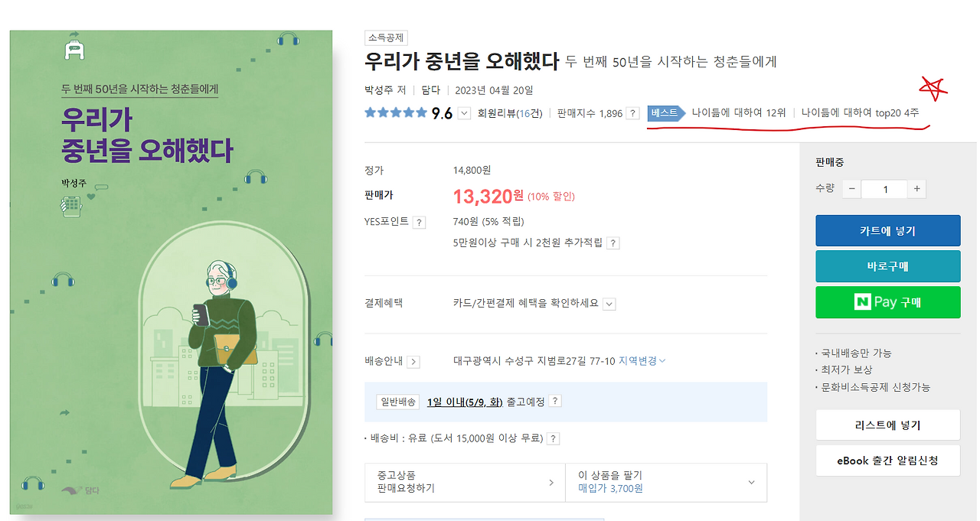The width and height of the screenshot is (980, 521).
Task: Click the 리스트에 넣기 button
Action: click(x=887, y=425)
